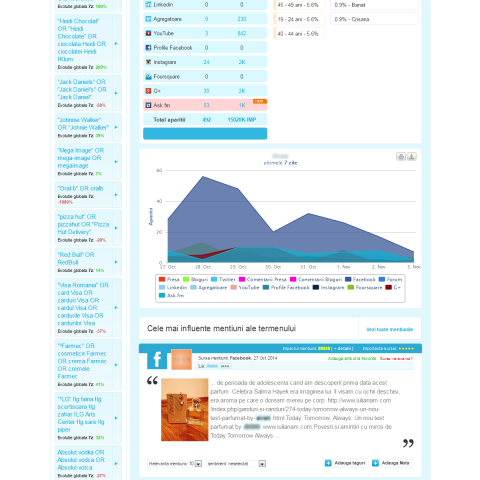
Task: Toggle Agregatoare series in chart legend
Action: [209, 287]
